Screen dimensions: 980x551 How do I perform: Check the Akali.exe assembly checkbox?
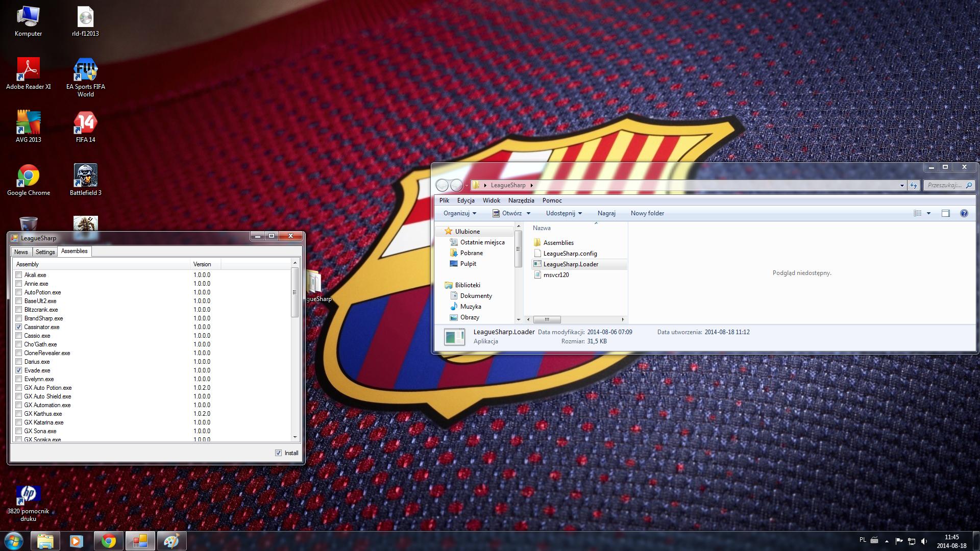tap(19, 275)
